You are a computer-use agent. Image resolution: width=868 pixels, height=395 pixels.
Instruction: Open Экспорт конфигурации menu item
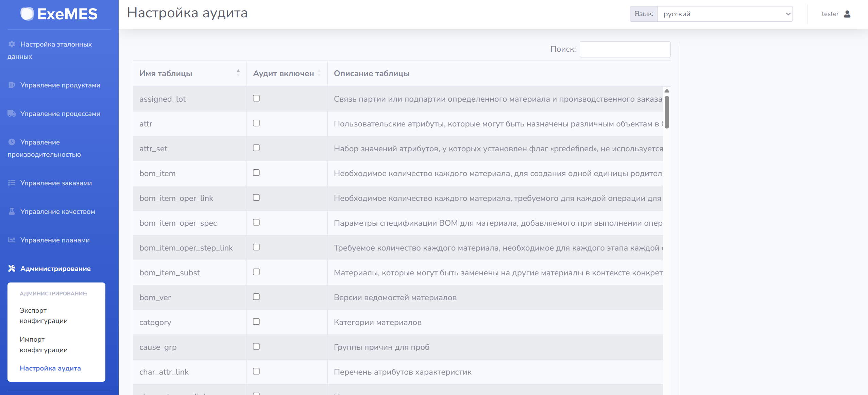click(x=44, y=315)
